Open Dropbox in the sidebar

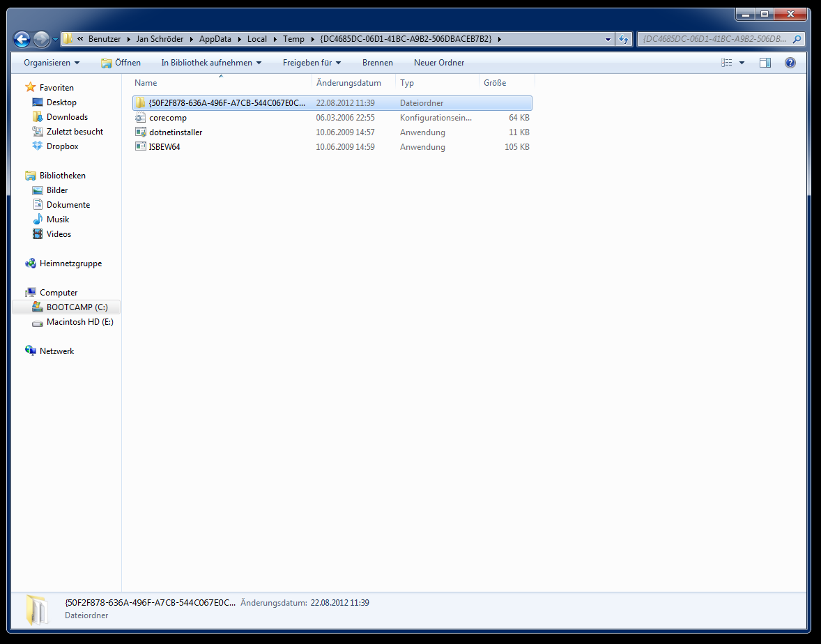pos(62,146)
